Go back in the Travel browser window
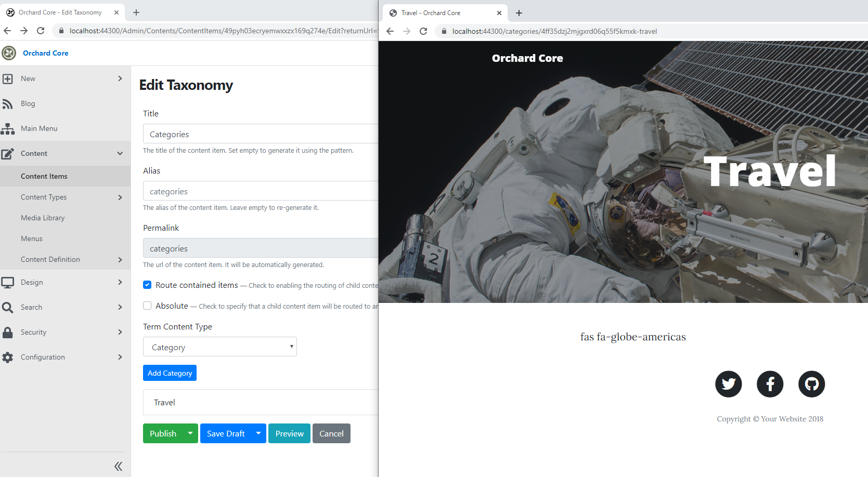Screen dimensions: 868x477 click(390, 31)
